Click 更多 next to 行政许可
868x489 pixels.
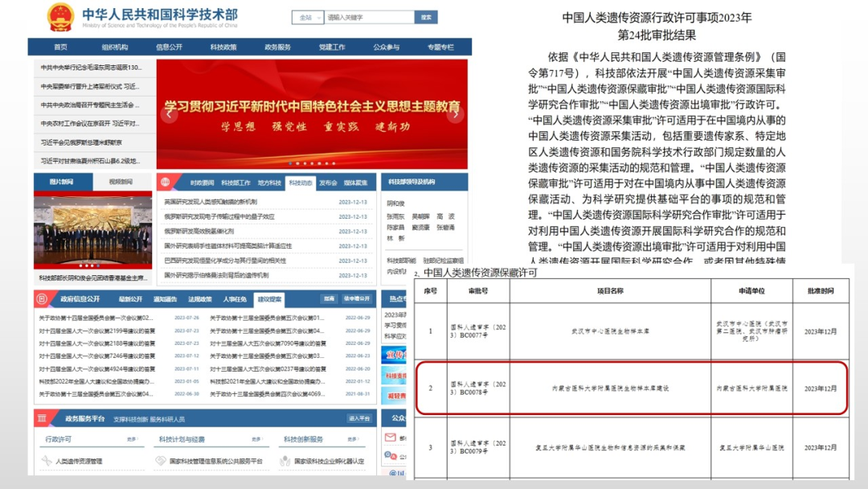click(132, 439)
